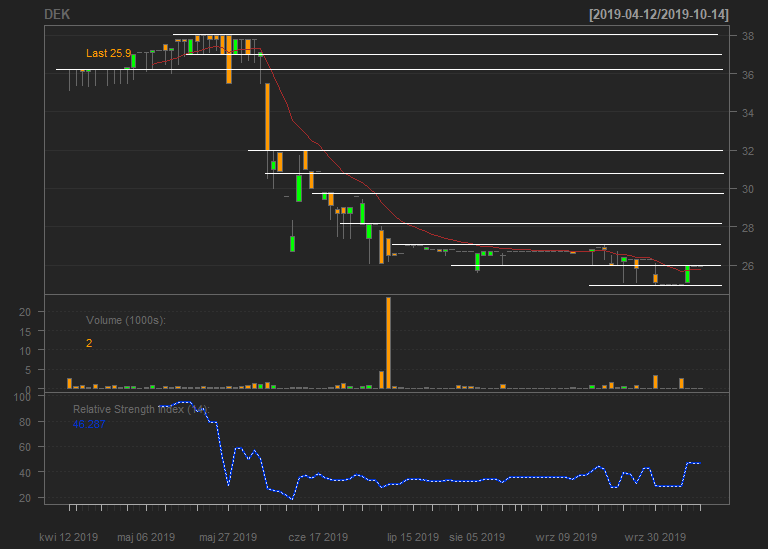Click the price axis label 34
This screenshot has height=549, width=768.
pyautogui.click(x=747, y=113)
